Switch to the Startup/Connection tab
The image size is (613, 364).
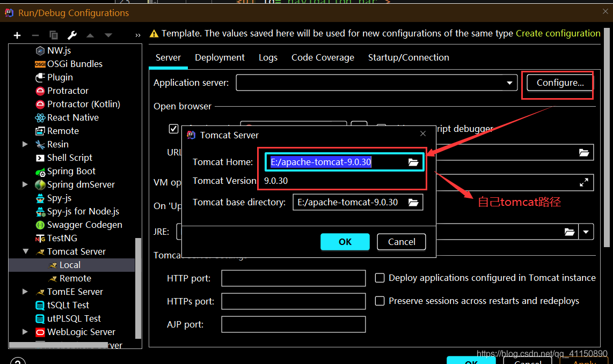click(x=408, y=58)
